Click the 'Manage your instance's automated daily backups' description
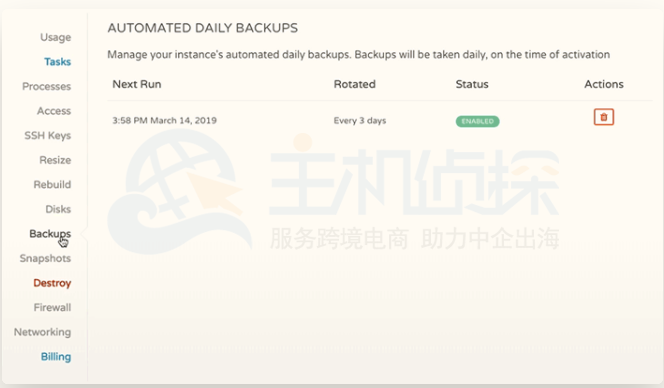This screenshot has height=388, width=664. [x=358, y=55]
